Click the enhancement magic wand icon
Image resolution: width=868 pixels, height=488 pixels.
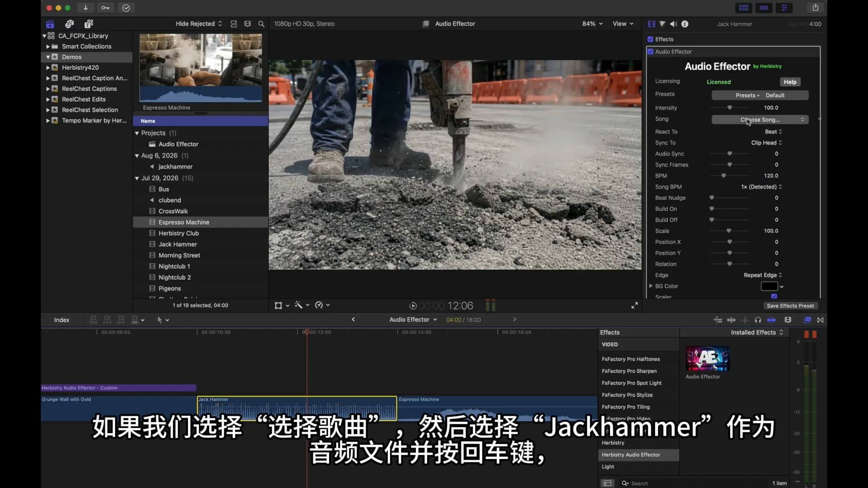(x=298, y=305)
